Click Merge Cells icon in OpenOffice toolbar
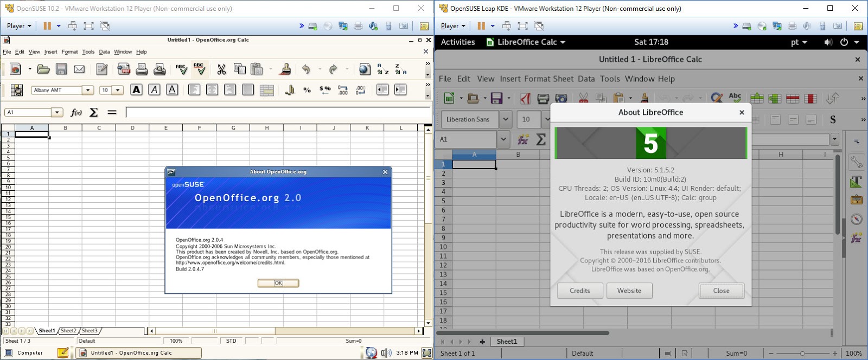The height and width of the screenshot is (360, 868). 266,90
